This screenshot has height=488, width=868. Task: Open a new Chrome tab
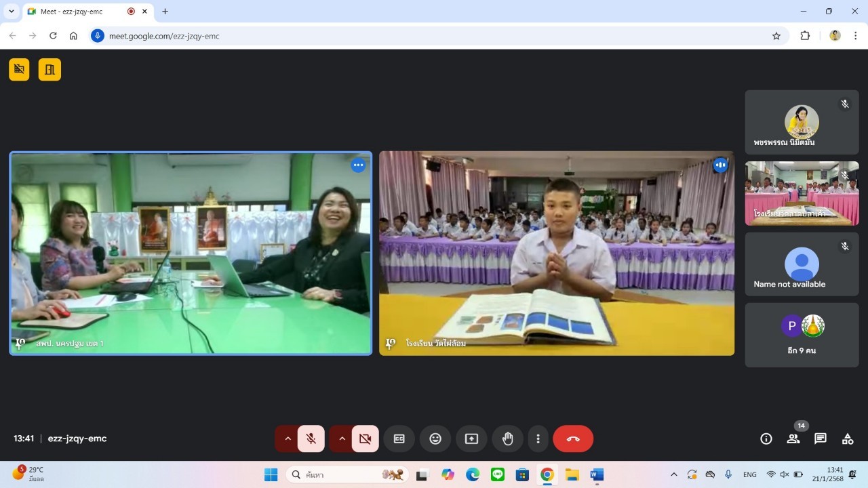click(x=165, y=12)
